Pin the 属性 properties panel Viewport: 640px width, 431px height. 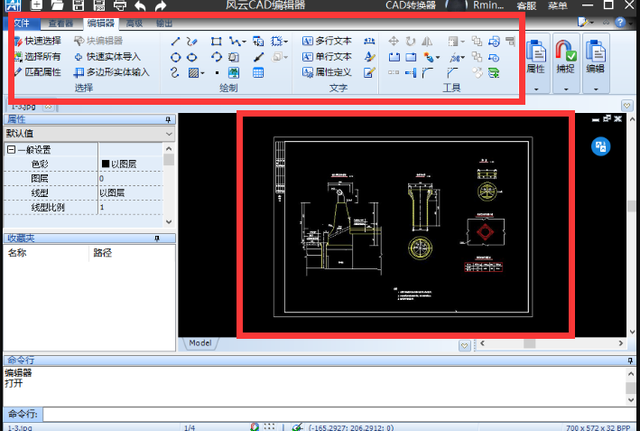coord(166,118)
